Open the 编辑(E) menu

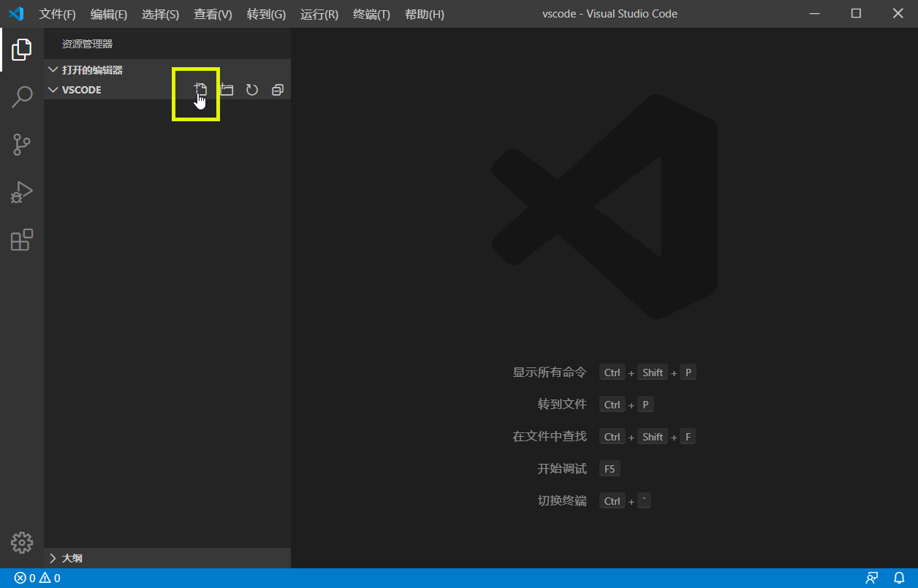click(109, 14)
